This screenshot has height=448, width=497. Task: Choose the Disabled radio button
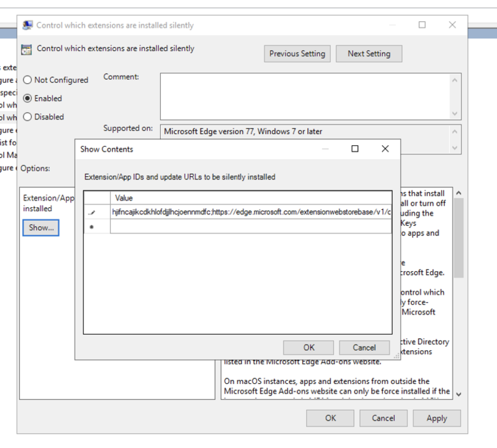click(28, 117)
